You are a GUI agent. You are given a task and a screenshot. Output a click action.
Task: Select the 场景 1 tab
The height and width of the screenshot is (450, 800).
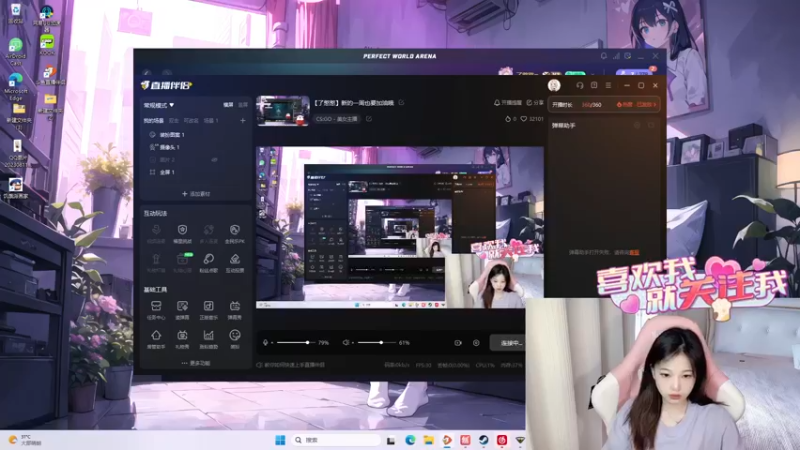coord(211,121)
